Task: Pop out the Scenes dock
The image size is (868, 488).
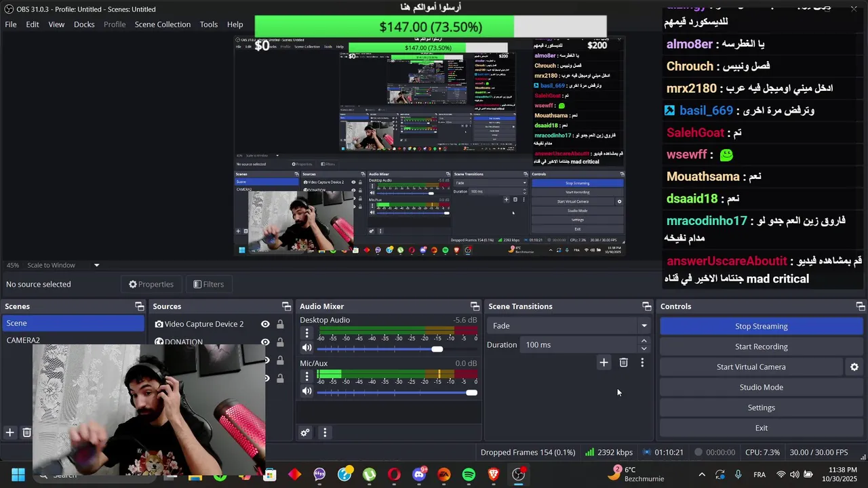Action: [139, 306]
